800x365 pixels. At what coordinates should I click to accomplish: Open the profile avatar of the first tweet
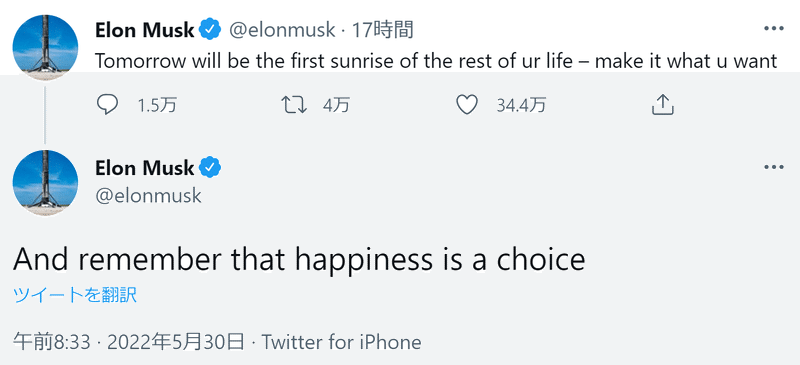click(x=45, y=47)
